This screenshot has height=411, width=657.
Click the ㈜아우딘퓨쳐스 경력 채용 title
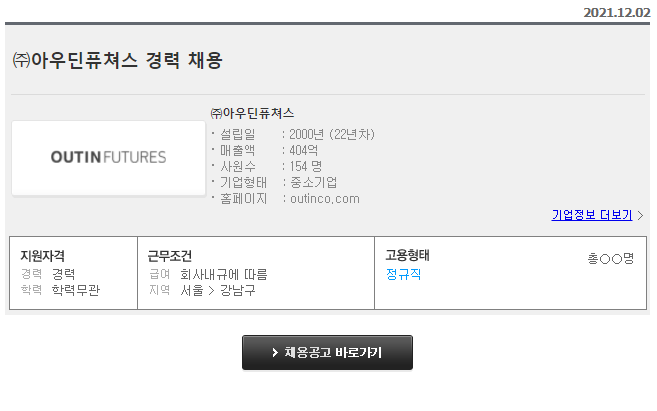pyautogui.click(x=117, y=60)
